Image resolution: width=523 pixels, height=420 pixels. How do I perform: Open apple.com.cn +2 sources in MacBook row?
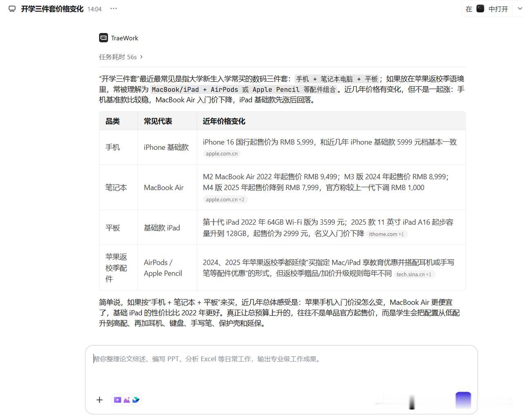coord(225,199)
